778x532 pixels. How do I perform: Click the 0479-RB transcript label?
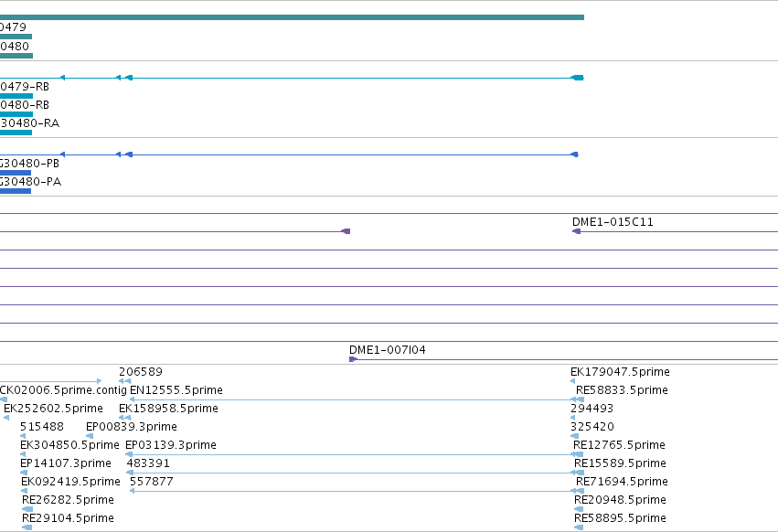tap(25, 87)
